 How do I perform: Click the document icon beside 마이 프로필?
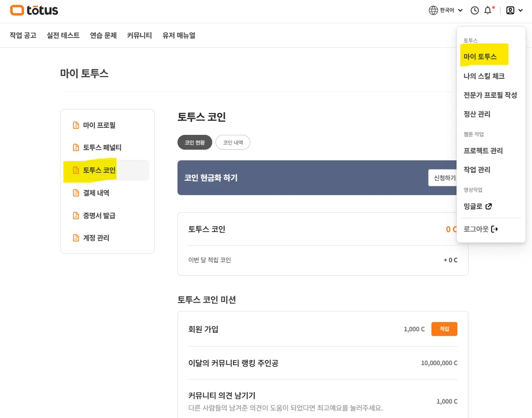point(76,125)
